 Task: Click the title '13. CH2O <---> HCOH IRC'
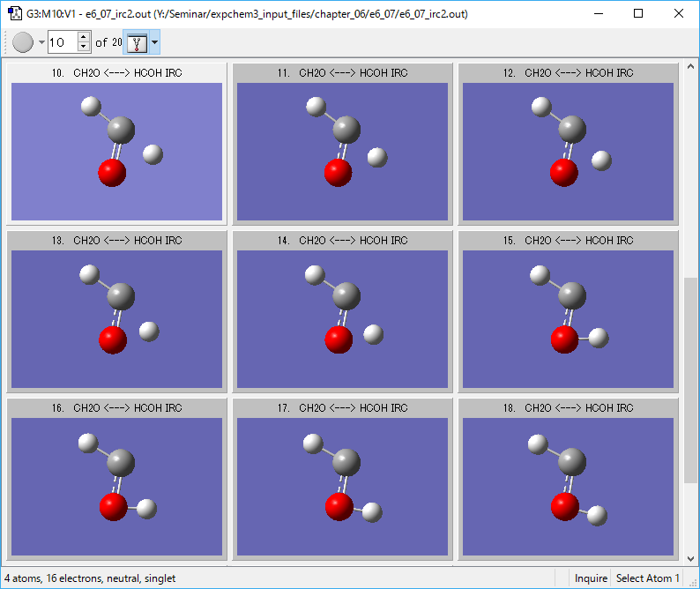pos(117,240)
